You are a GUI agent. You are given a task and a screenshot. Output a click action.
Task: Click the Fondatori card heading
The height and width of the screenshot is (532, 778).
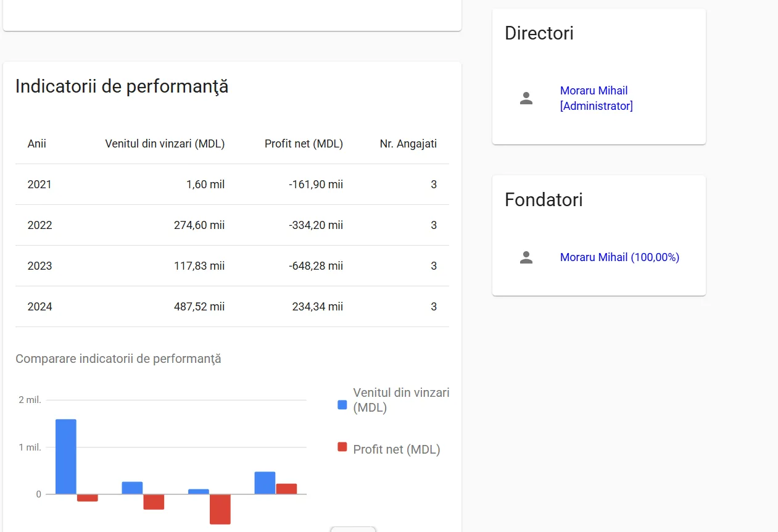543,200
